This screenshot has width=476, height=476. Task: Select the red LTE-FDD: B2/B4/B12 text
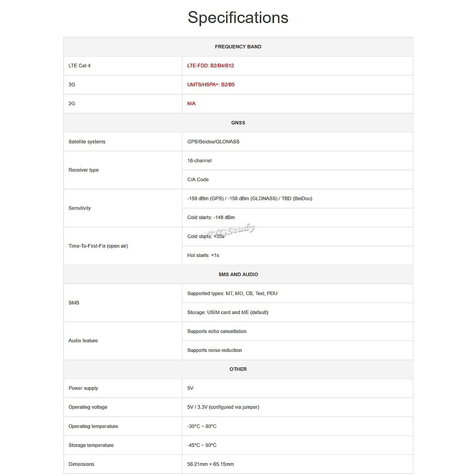pyautogui.click(x=211, y=66)
